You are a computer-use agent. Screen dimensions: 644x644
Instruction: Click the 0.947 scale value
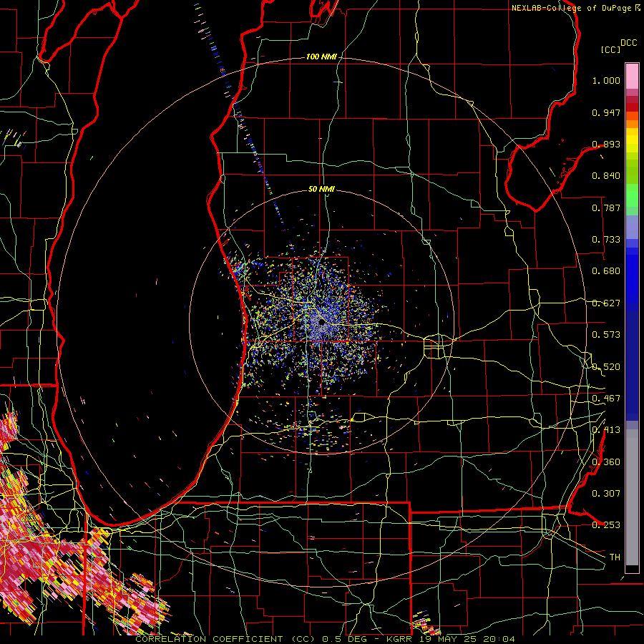click(606, 112)
